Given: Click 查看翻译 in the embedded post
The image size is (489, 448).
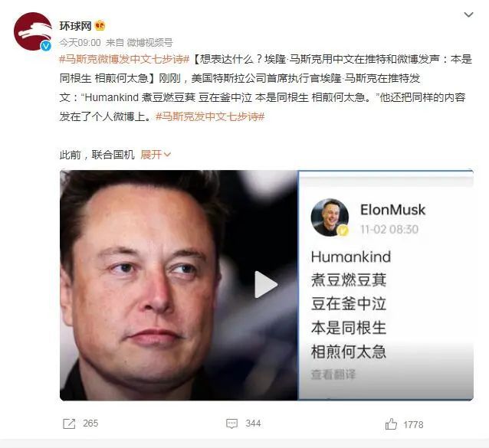Looking at the screenshot, I should point(333,374).
